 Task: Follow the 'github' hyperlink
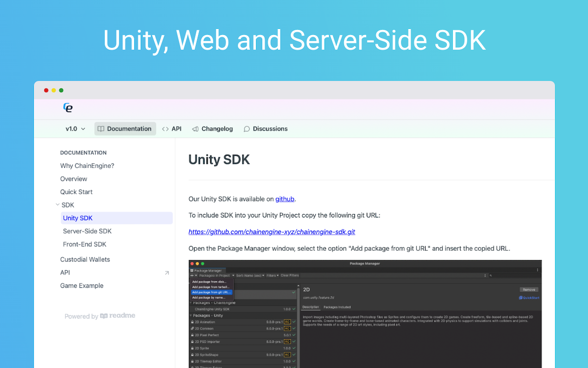click(285, 199)
